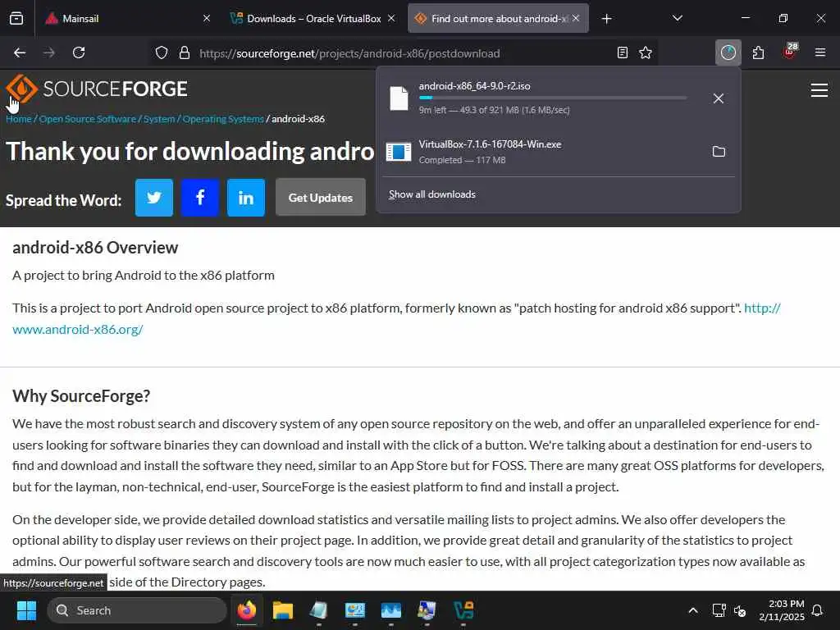The image size is (840, 630).
Task: Reload the current page
Action: pos(79,52)
